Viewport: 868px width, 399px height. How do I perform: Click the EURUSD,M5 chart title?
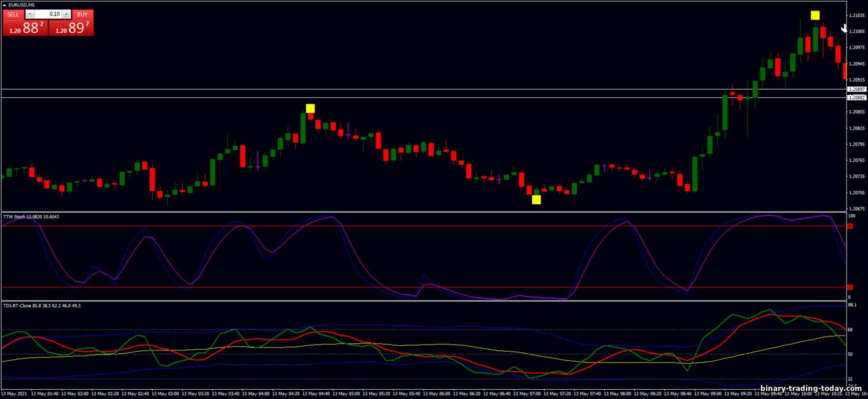[21, 5]
